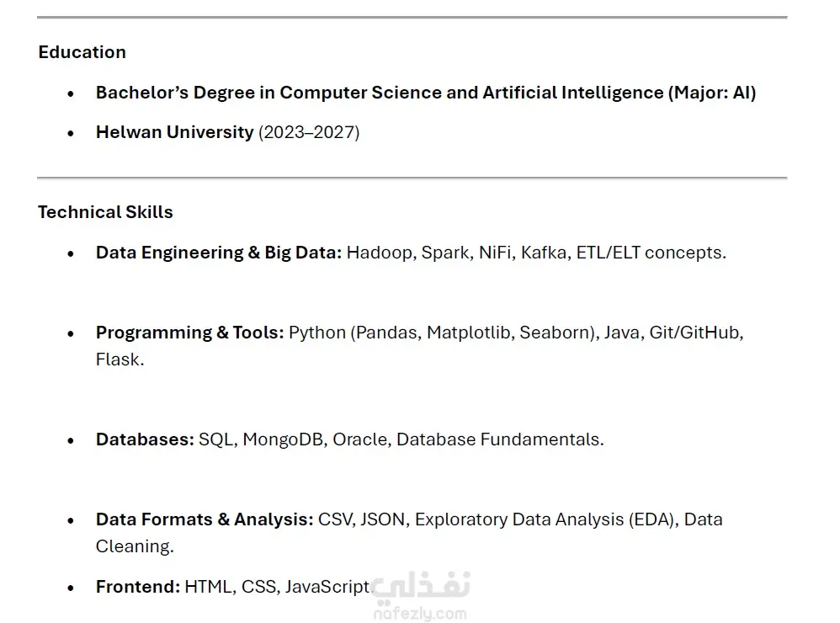Click the word Hadoop

click(x=380, y=253)
